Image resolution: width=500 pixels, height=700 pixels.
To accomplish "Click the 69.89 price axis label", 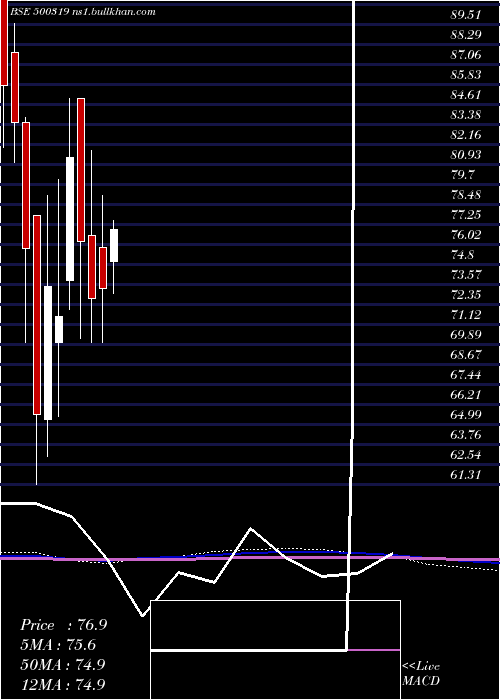I will pyautogui.click(x=466, y=335).
